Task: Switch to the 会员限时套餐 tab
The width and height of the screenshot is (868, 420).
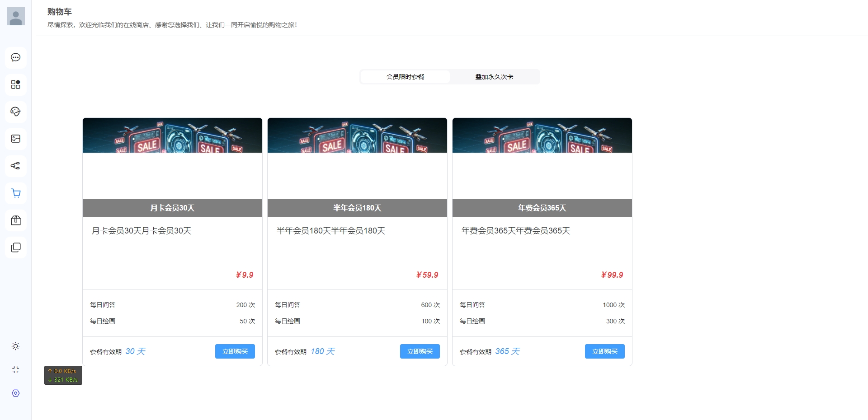Action: coord(405,77)
